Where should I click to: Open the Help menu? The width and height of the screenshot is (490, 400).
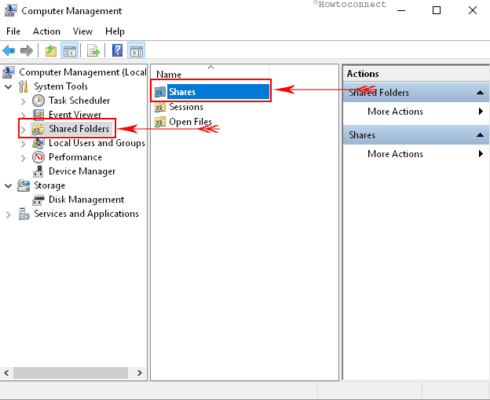click(115, 31)
